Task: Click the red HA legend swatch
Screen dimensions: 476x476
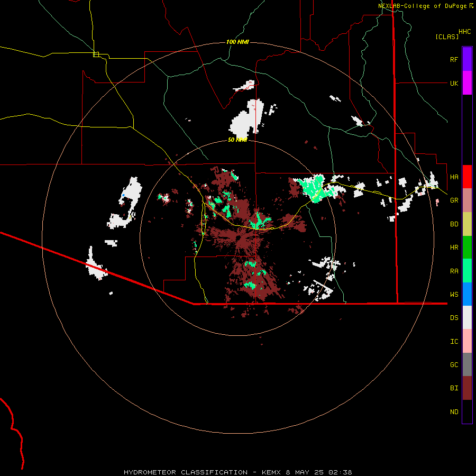Action: point(467,177)
